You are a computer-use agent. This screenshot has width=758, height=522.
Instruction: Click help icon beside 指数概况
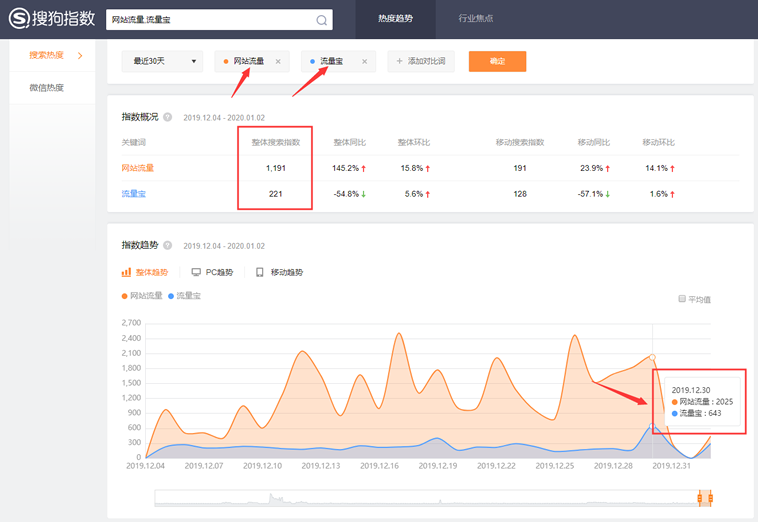pyautogui.click(x=167, y=117)
